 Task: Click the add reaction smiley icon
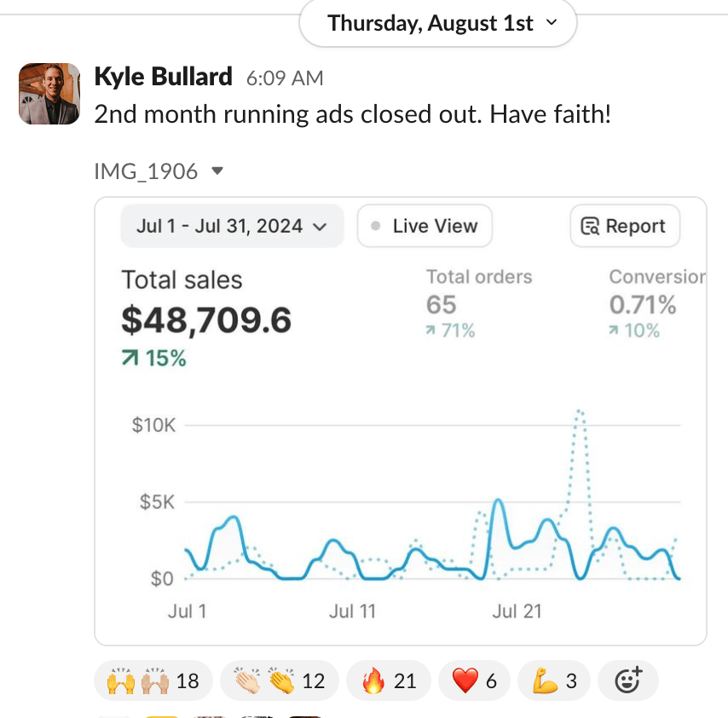[627, 680]
